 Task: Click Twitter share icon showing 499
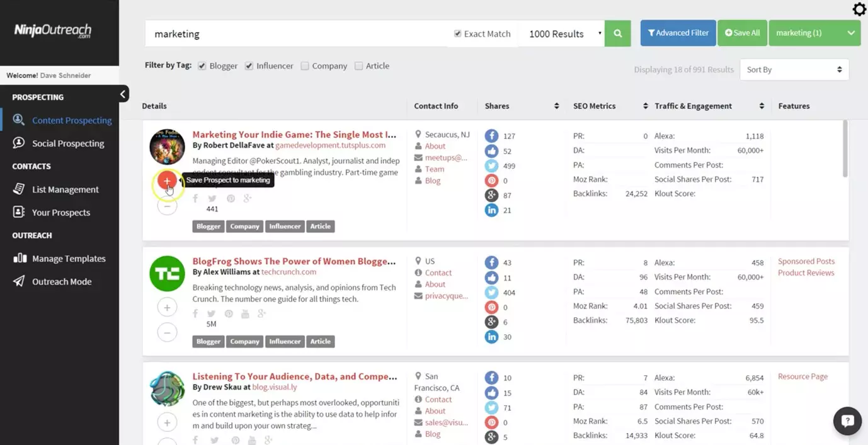pyautogui.click(x=491, y=166)
